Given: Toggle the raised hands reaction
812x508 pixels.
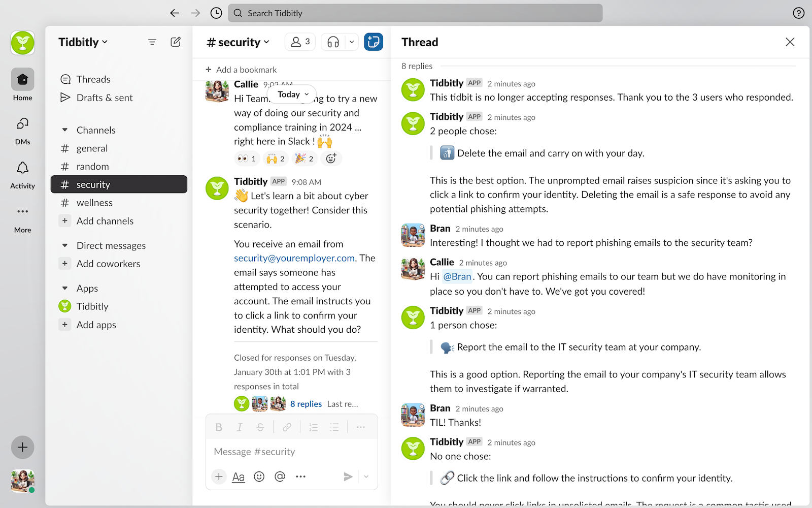Looking at the screenshot, I should tap(276, 158).
